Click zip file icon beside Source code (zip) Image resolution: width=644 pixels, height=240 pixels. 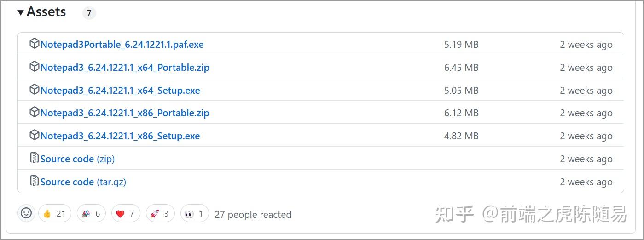point(34,158)
